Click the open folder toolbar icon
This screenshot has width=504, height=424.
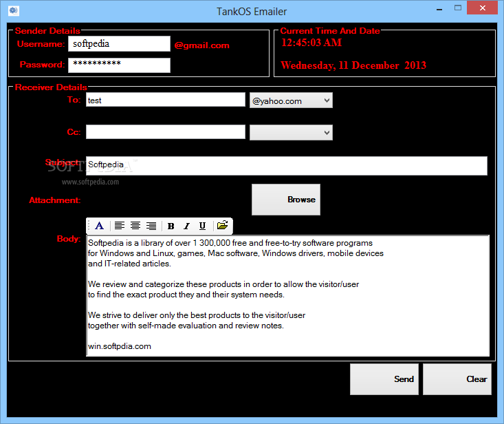coord(222,225)
